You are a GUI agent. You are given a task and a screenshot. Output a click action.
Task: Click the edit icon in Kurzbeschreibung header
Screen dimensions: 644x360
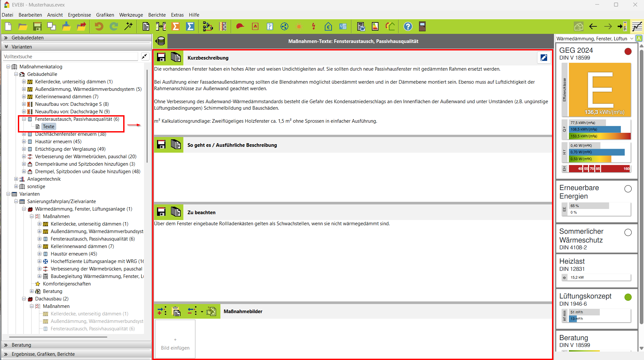[544, 58]
